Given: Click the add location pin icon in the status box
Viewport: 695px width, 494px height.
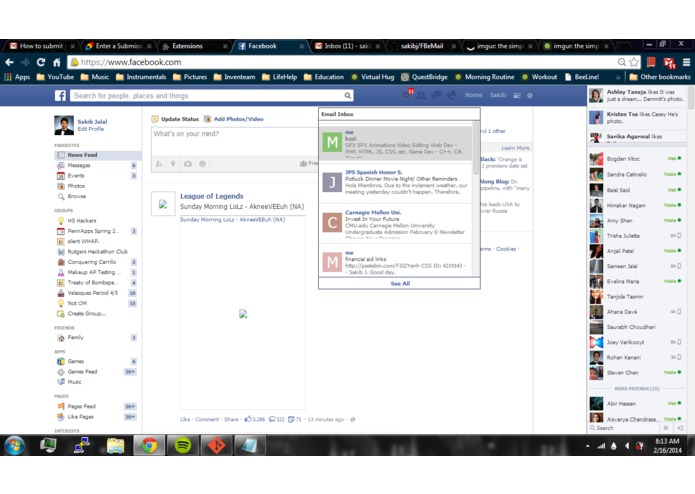Looking at the screenshot, I should 173,164.
